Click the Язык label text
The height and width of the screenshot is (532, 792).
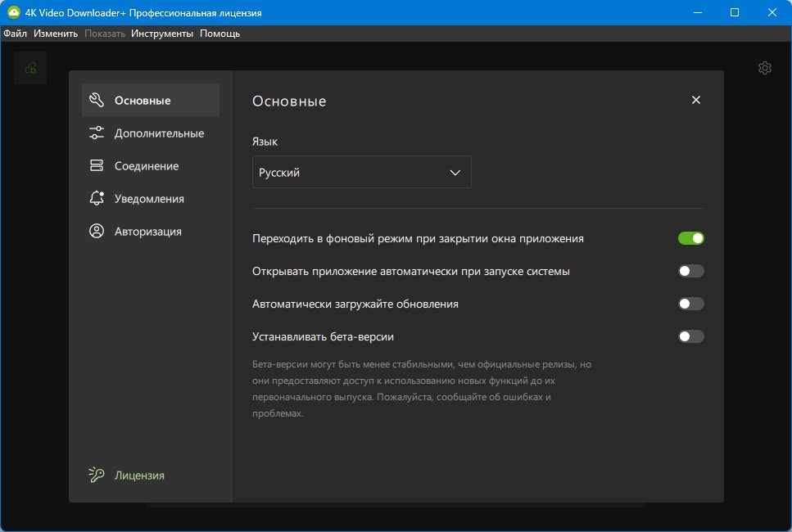point(265,142)
